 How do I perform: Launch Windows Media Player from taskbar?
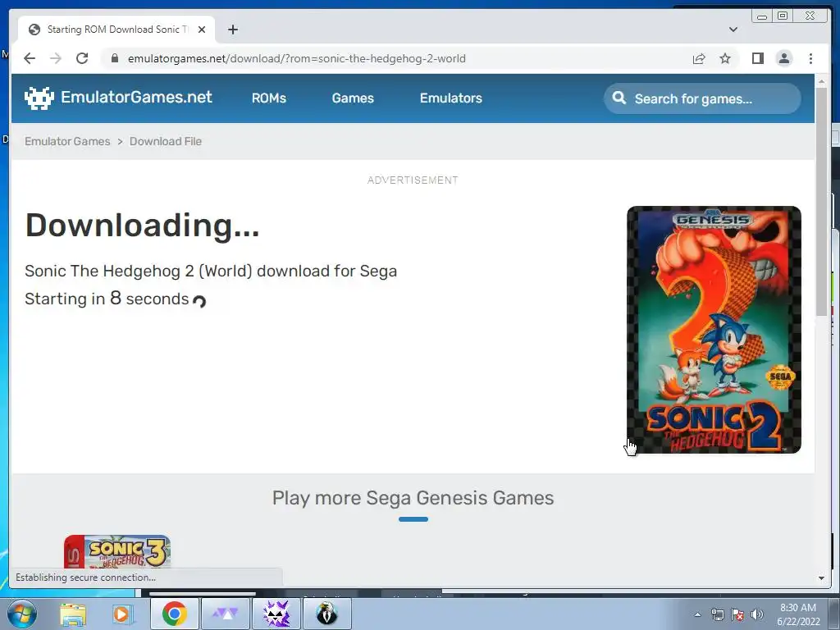[121, 614]
